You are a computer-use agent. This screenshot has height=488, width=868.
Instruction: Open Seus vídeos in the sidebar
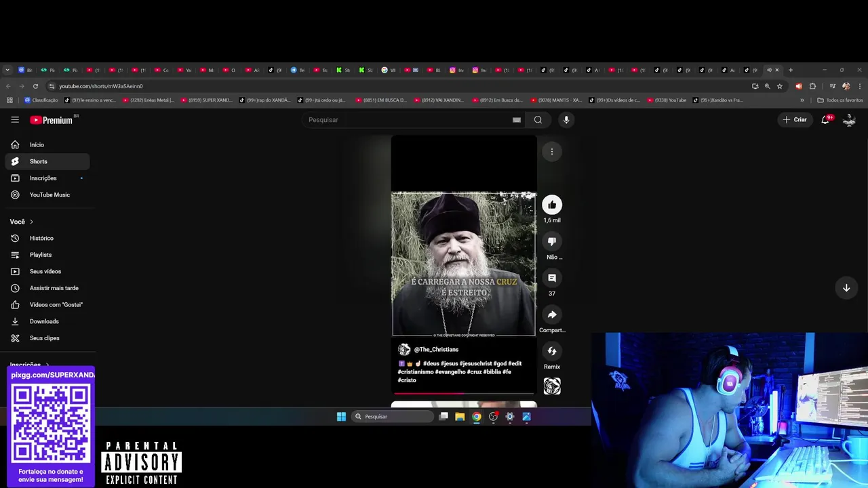point(47,272)
